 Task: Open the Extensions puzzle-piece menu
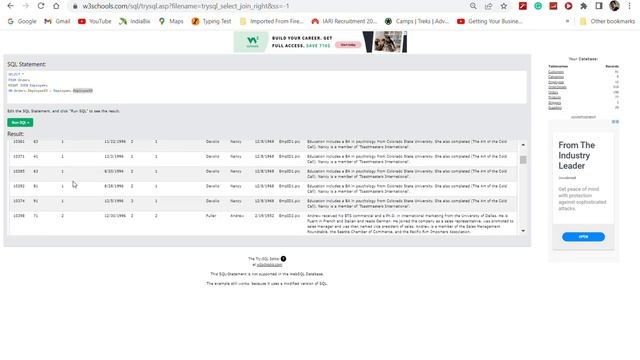click(x=584, y=6)
